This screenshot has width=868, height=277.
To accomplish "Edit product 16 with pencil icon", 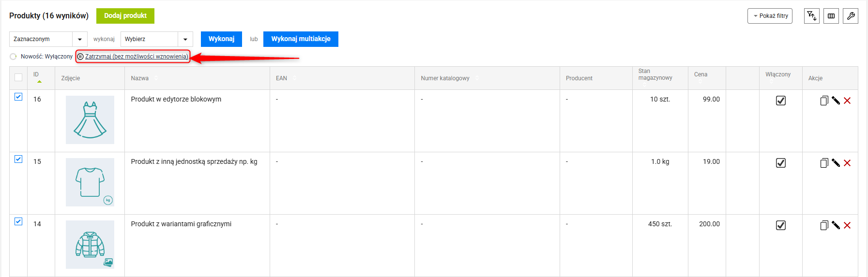I will [836, 101].
